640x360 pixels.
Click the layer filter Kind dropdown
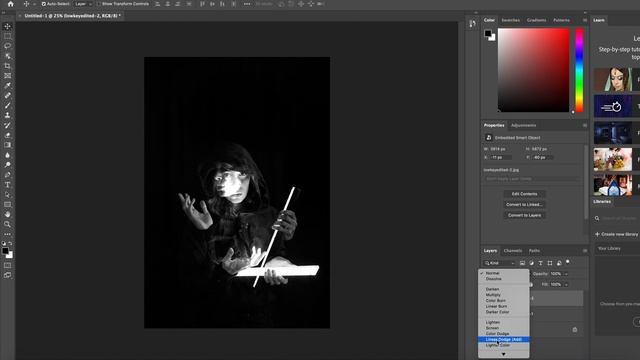500,263
